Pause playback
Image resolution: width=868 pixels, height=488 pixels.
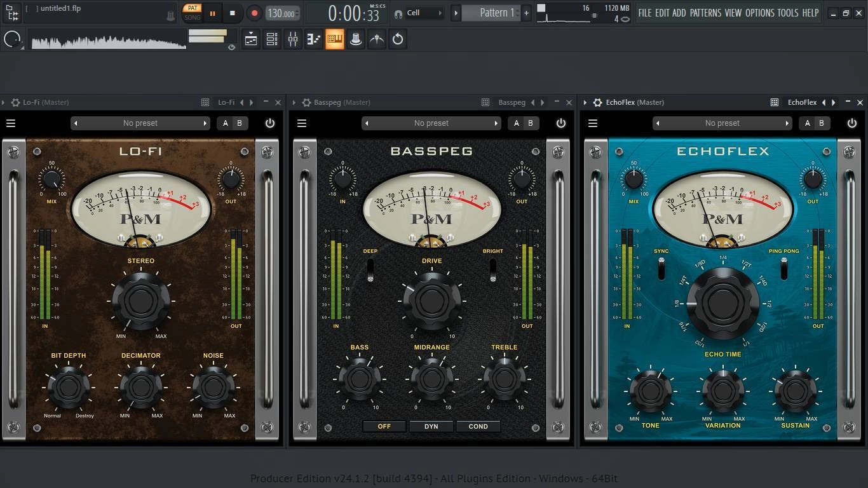point(212,13)
